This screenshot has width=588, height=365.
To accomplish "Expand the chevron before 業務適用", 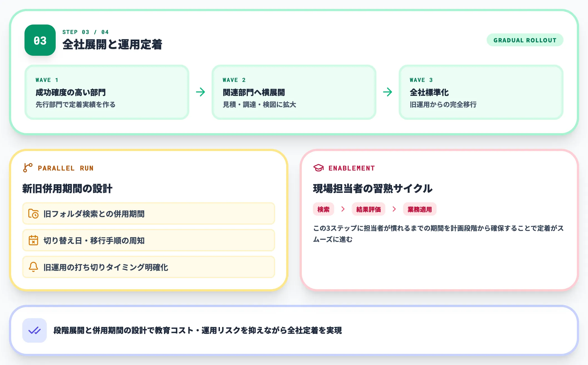I will (x=394, y=209).
